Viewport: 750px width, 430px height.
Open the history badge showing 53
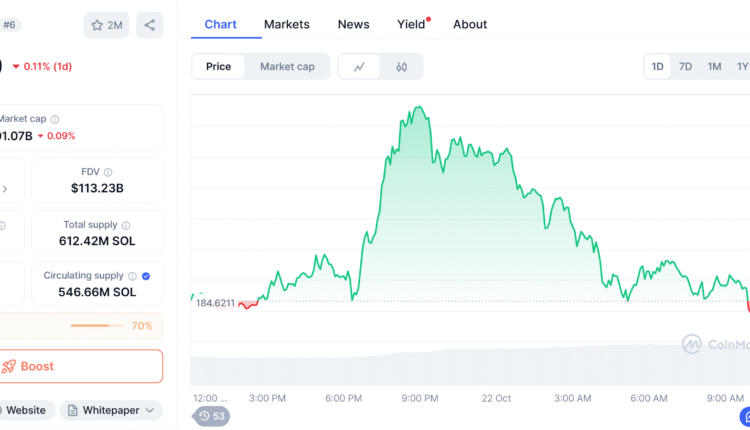click(x=212, y=415)
